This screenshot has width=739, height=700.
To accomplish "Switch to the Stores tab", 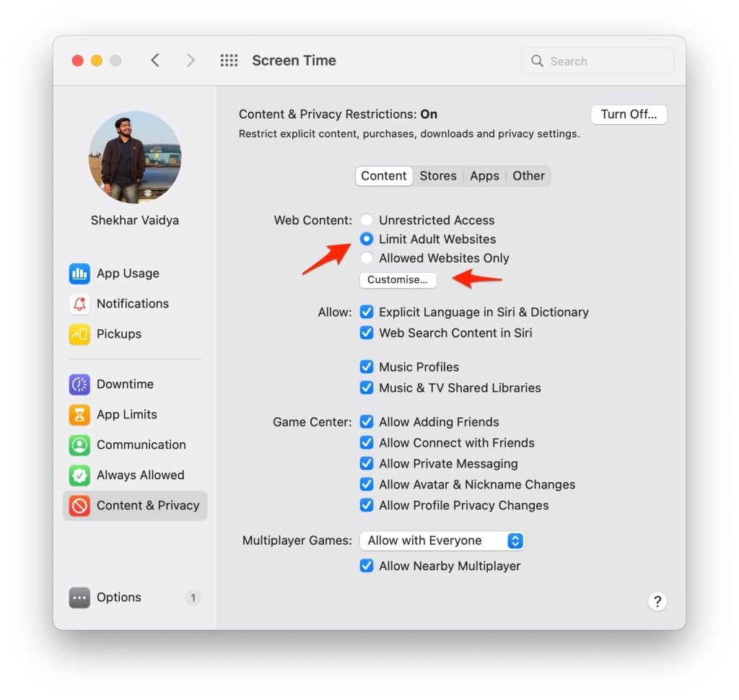I will [x=438, y=176].
